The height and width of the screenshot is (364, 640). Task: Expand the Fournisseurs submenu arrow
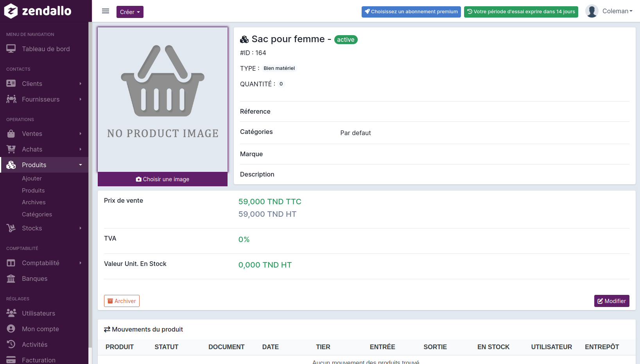click(81, 99)
